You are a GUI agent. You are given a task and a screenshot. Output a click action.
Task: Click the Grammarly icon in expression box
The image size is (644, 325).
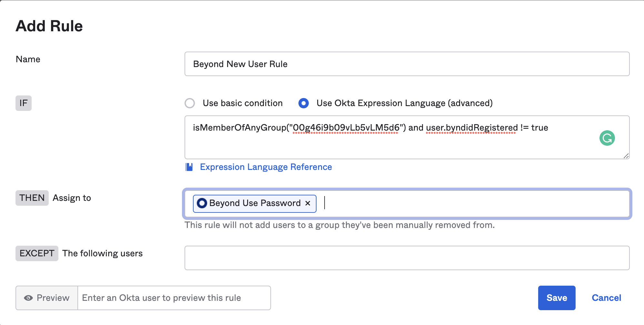607,138
